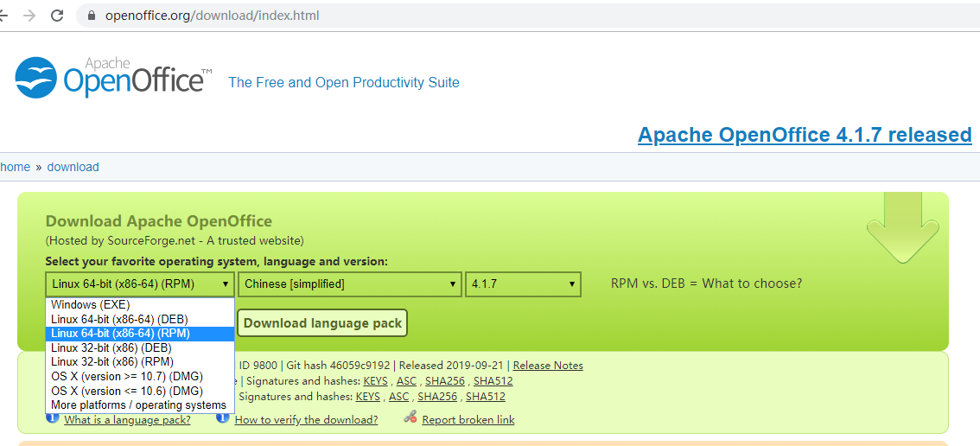Open the 4.1.7 version dropdown
Image resolution: width=980 pixels, height=446 pixels.
pyautogui.click(x=523, y=284)
